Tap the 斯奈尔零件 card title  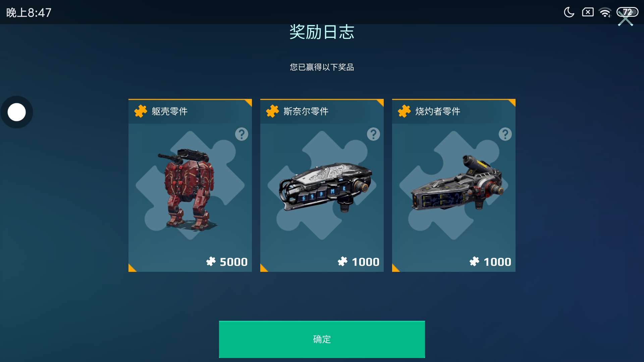[306, 111]
